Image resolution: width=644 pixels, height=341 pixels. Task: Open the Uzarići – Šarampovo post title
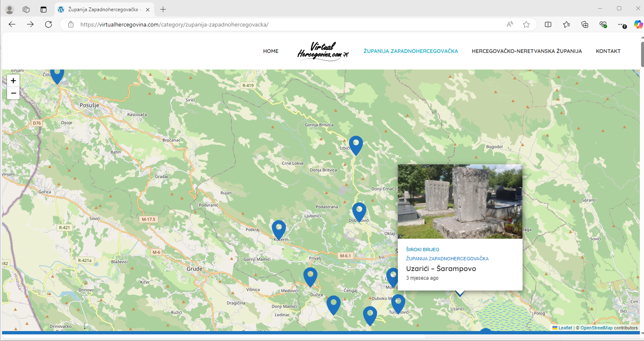point(441,269)
